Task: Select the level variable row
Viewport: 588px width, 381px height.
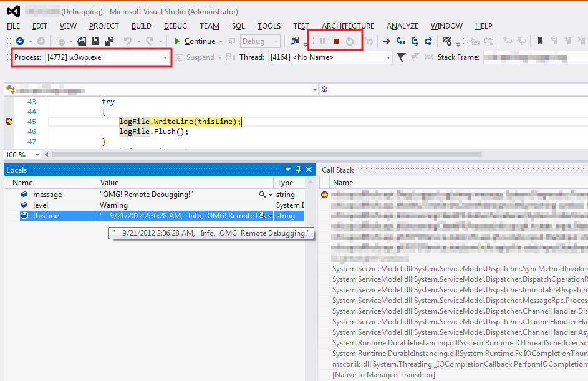Action: click(157, 205)
